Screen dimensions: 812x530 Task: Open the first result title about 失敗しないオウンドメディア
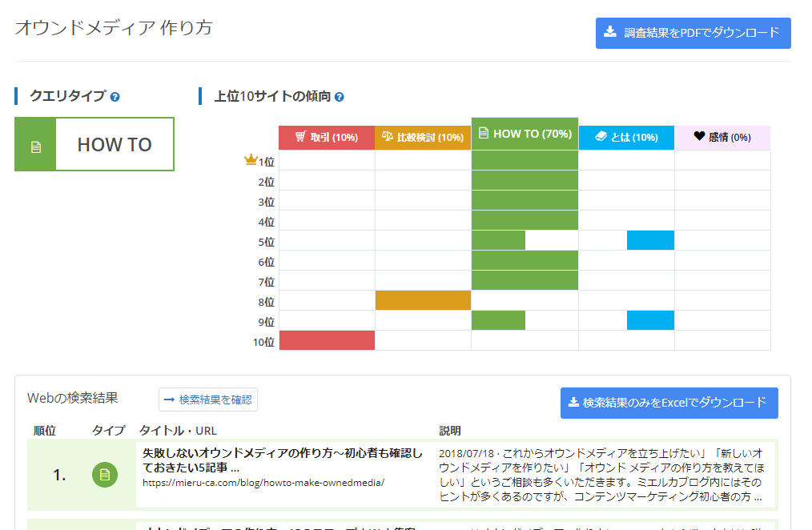click(x=282, y=460)
